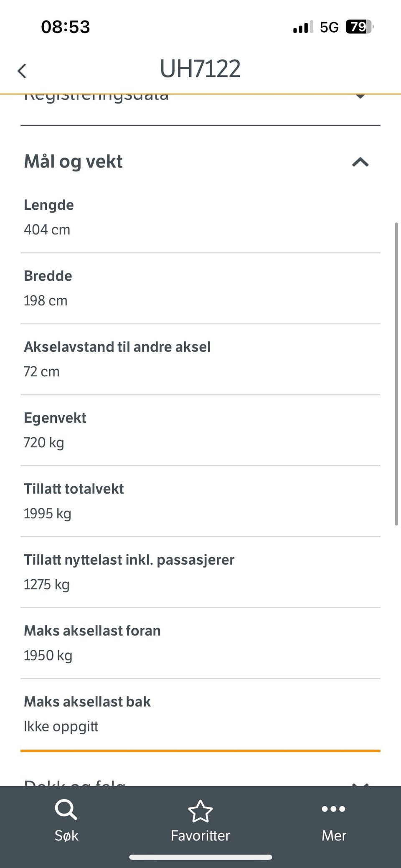Select the Favoritter tab label
This screenshot has height=868, width=401.
(200, 835)
